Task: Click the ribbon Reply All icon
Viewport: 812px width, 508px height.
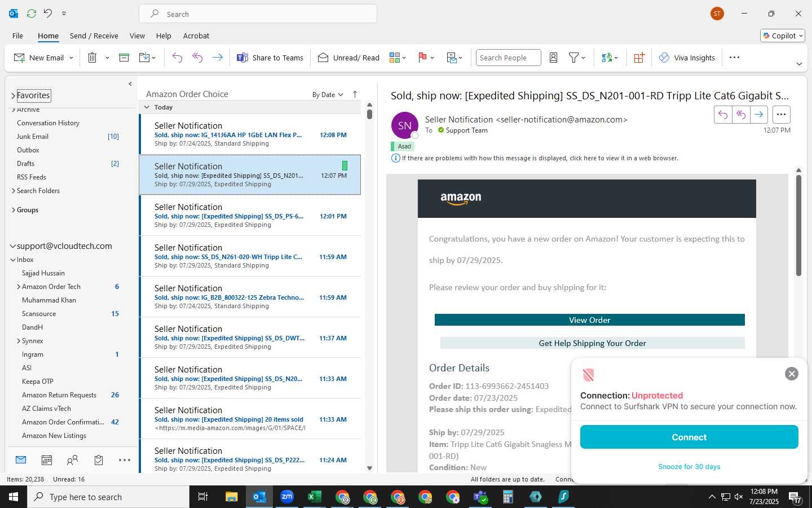Action: [x=197, y=58]
